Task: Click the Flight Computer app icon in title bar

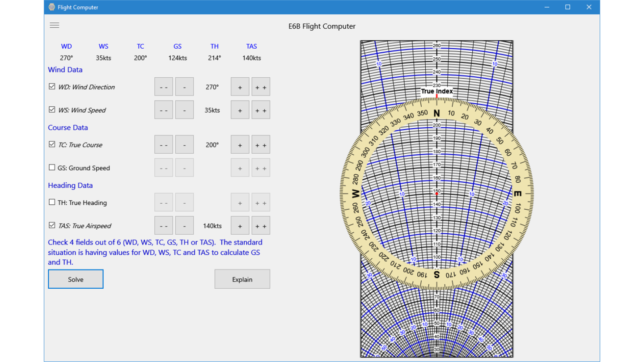Action: 52,7
